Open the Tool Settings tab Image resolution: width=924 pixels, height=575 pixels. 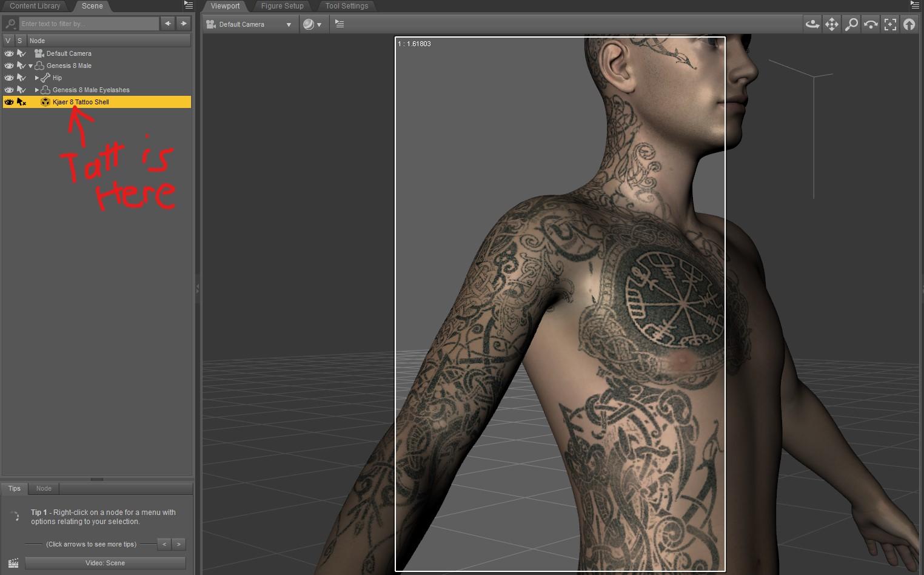[347, 6]
